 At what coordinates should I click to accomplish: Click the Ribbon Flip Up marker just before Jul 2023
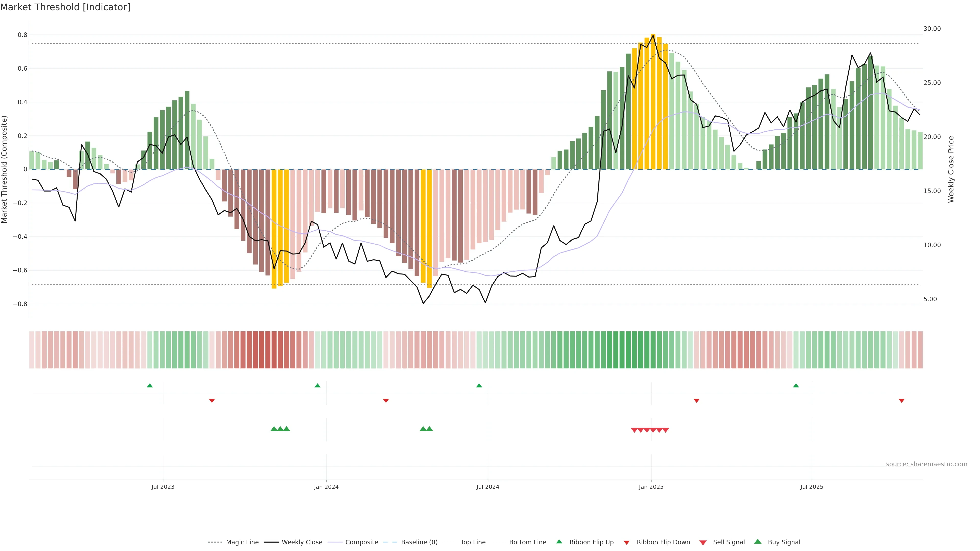(150, 386)
